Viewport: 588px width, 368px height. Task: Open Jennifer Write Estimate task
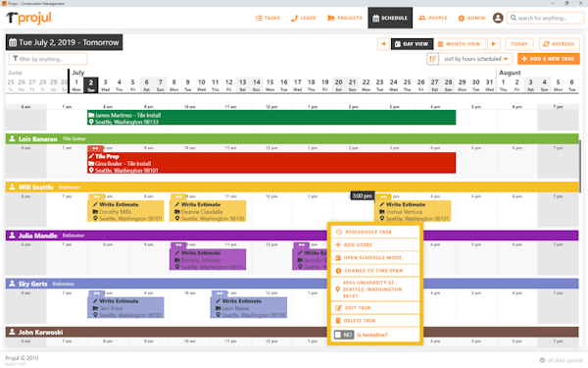pyautogui.click(x=310, y=259)
